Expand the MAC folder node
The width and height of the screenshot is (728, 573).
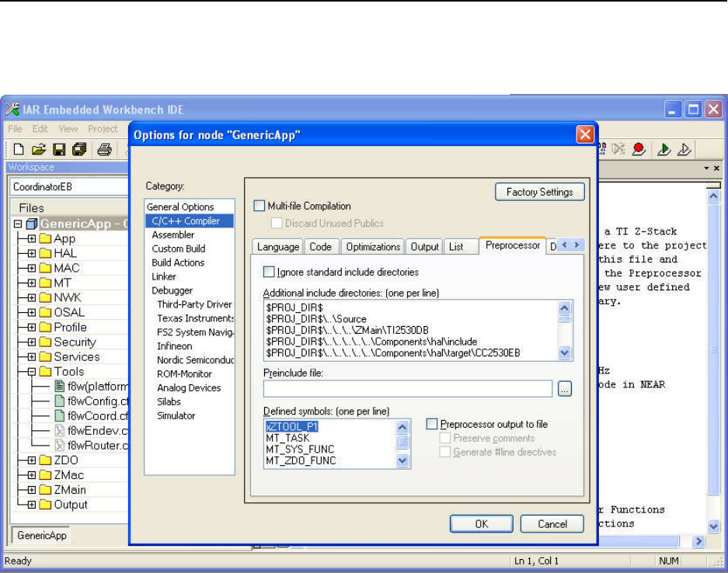pos(32,268)
